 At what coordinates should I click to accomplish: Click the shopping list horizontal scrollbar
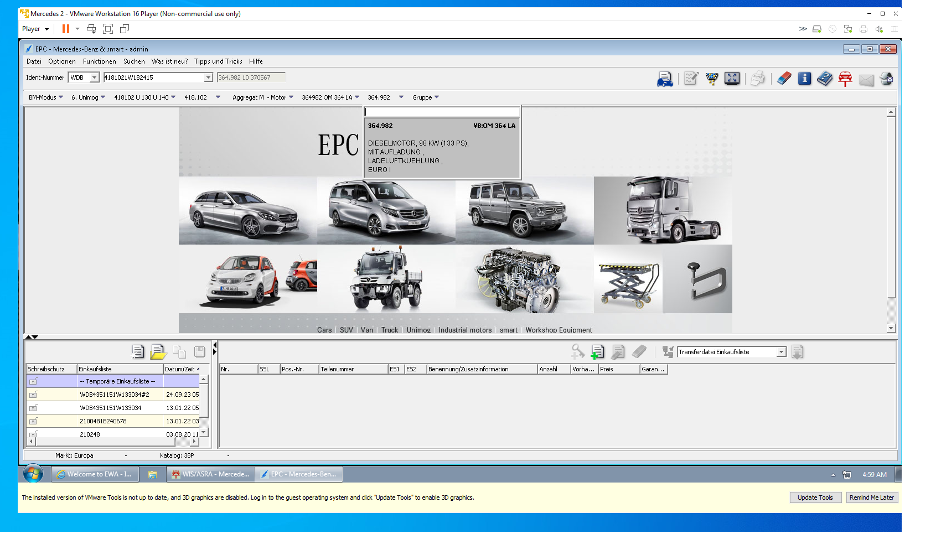[112, 442]
